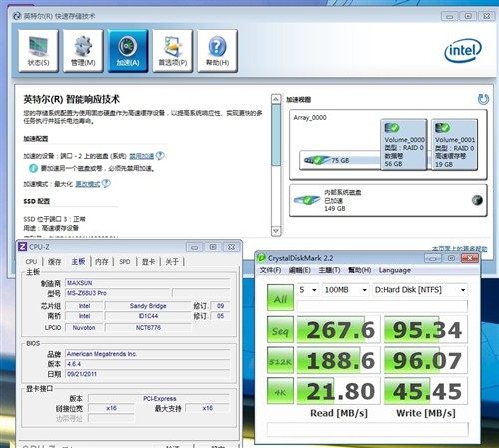The width and height of the screenshot is (499, 448).
Task: Click the comment field at CrystalDiskMark bottom
Action: pos(368,429)
